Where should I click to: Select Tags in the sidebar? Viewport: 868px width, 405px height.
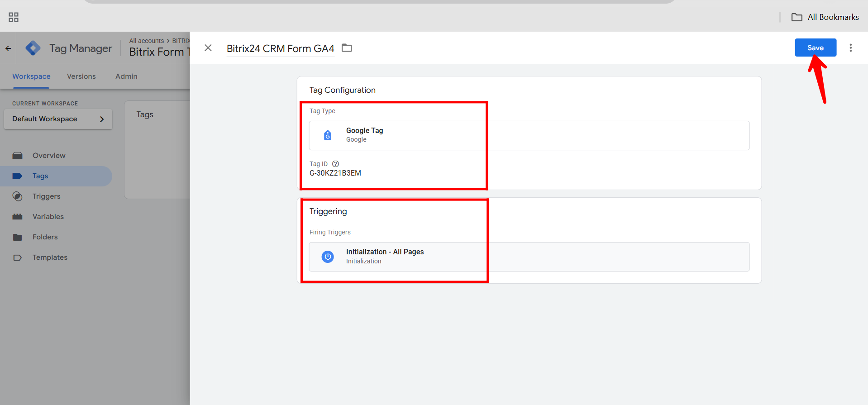[56, 176]
